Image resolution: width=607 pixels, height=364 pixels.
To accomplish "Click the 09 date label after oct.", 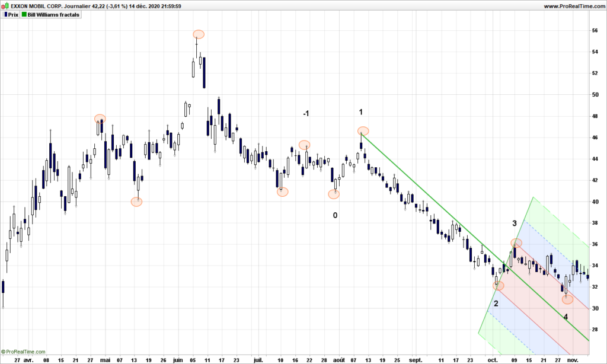I will point(515,360).
